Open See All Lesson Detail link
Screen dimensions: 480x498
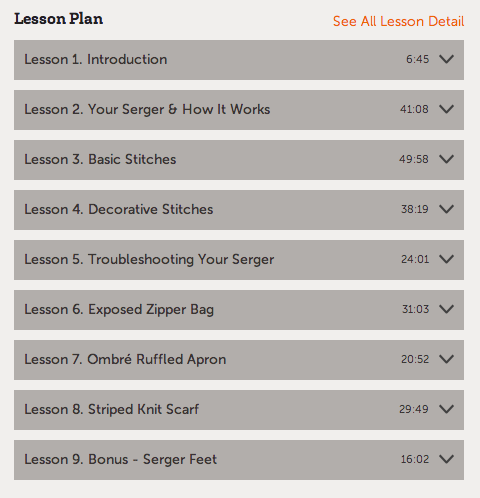click(398, 21)
